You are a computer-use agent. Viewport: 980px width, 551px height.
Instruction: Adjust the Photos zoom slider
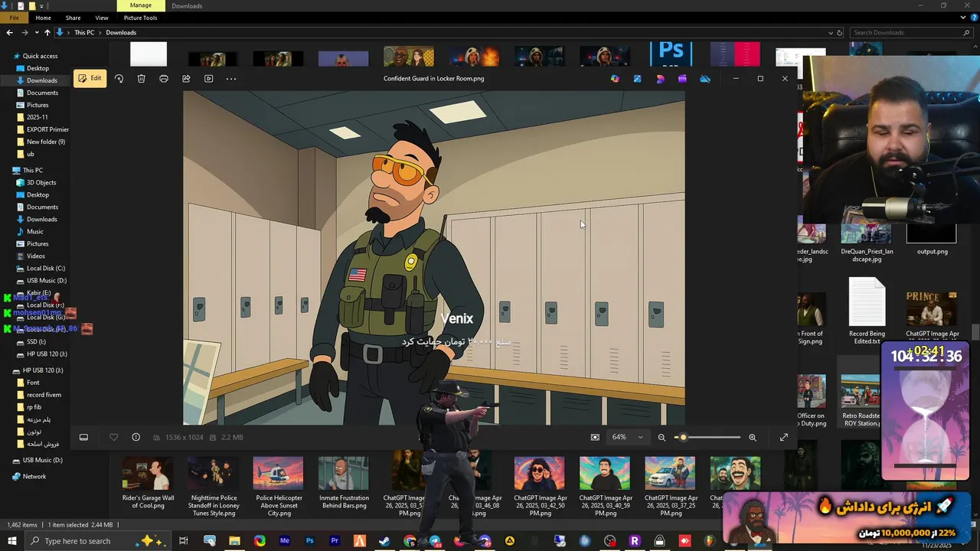click(708, 437)
